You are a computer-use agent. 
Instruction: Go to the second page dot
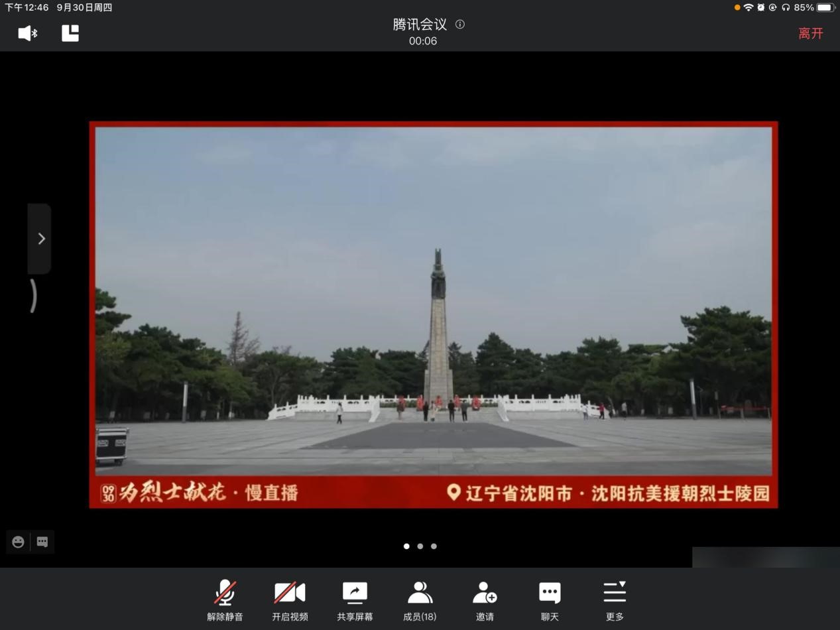pos(420,546)
